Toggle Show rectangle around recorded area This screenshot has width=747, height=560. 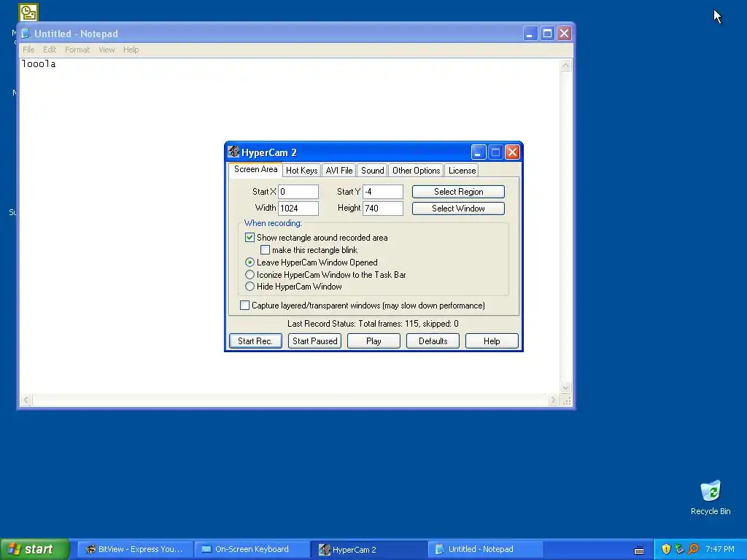(249, 237)
